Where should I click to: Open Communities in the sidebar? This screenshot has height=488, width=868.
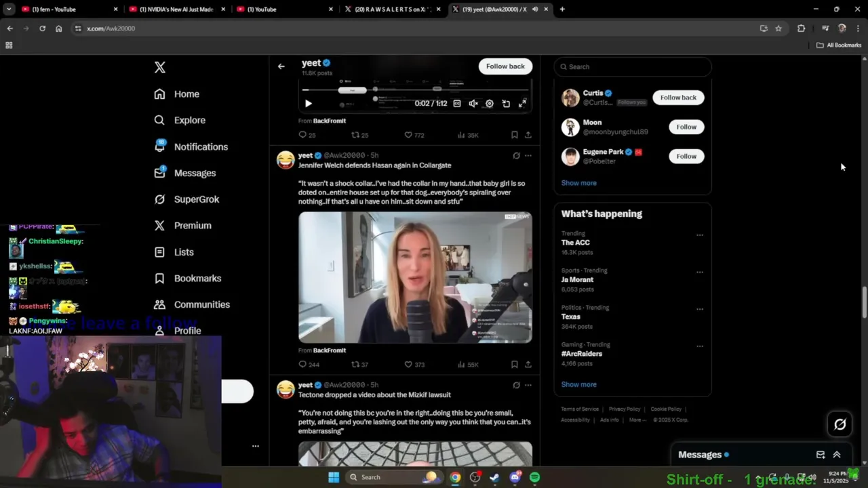tap(192, 304)
